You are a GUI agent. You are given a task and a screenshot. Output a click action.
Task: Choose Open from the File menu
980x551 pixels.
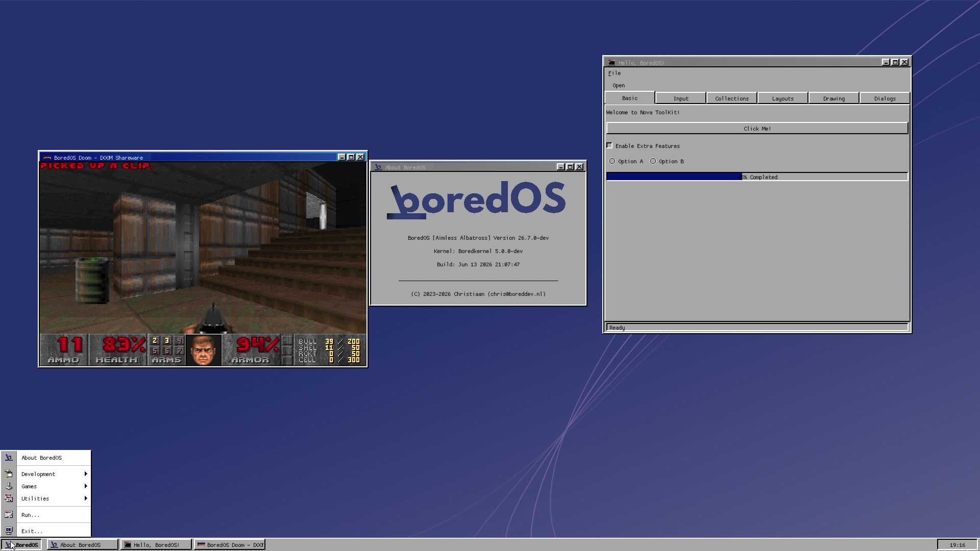point(619,86)
